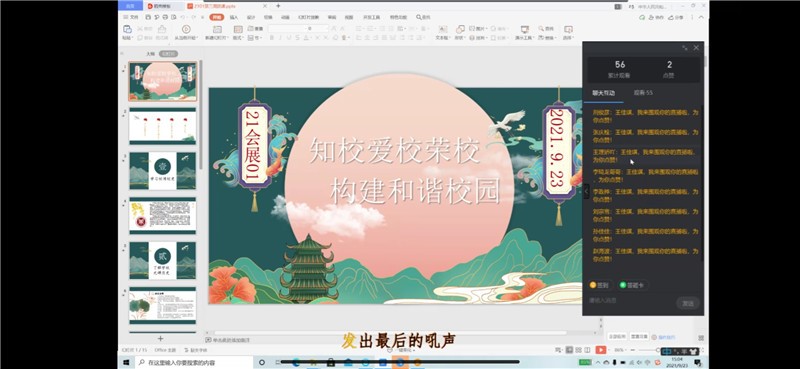800x369 pixels.
Task: Click the Reset button in ribbon
Action: tap(256, 29)
